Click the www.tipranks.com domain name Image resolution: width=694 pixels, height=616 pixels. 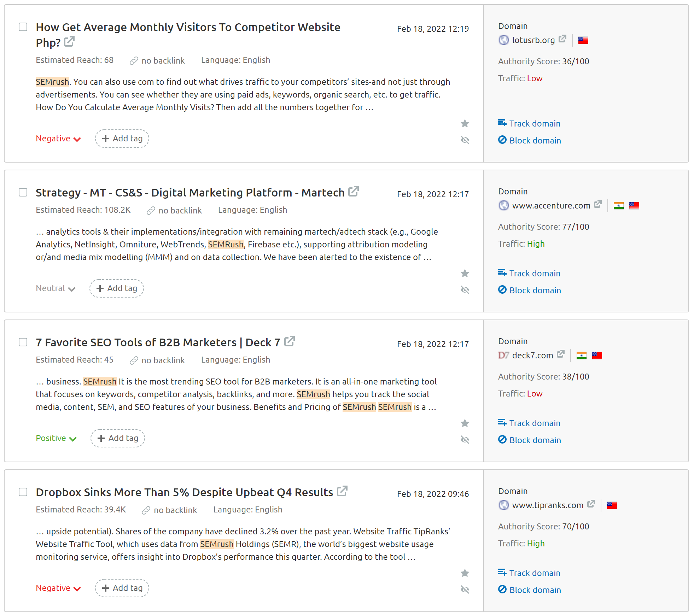pos(548,505)
